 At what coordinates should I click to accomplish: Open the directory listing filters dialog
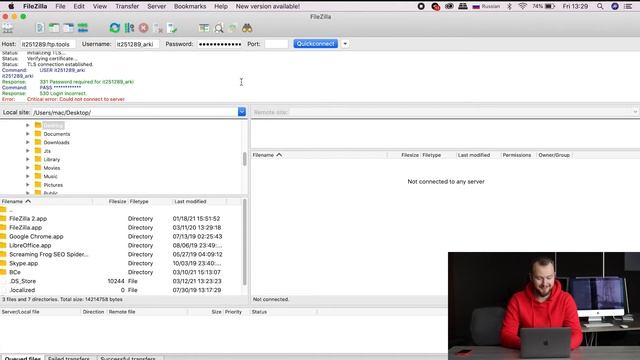(x=204, y=28)
